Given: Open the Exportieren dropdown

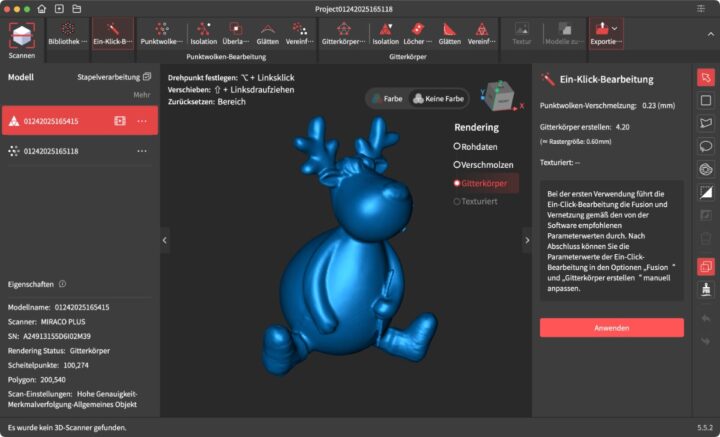Looking at the screenshot, I should [605, 34].
